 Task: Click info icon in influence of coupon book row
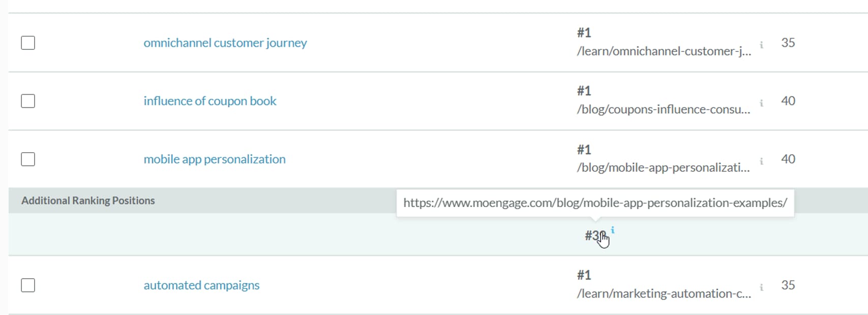[x=761, y=103]
